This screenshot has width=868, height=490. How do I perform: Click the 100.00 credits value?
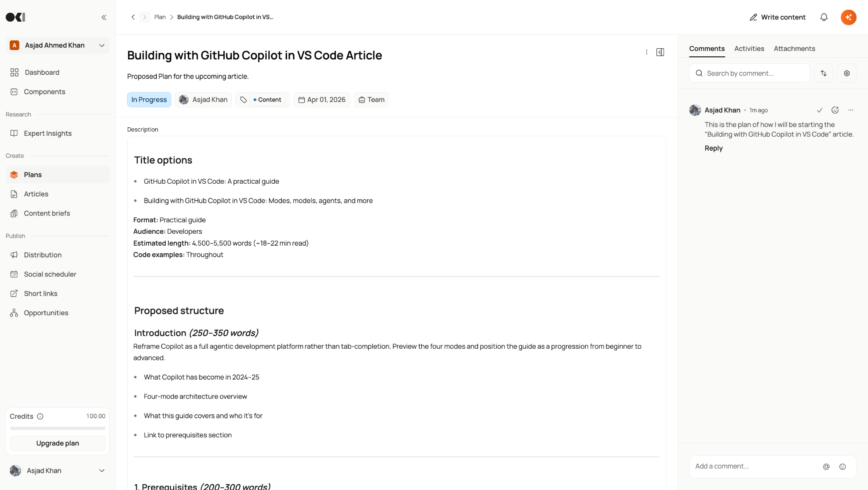96,417
